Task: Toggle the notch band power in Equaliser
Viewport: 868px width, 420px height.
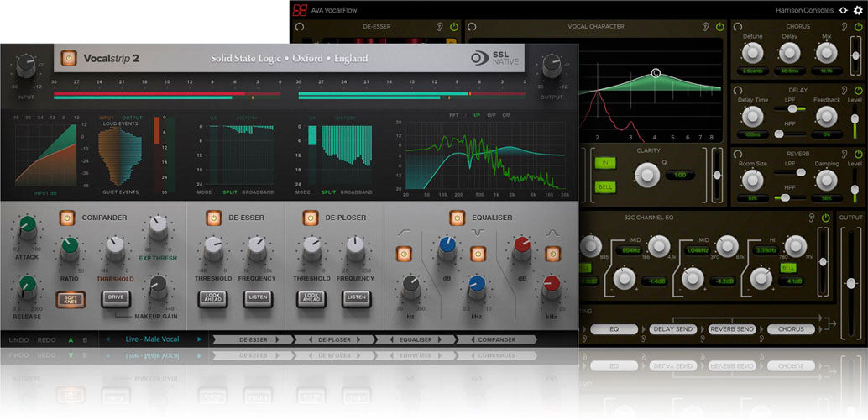Action: (x=478, y=254)
